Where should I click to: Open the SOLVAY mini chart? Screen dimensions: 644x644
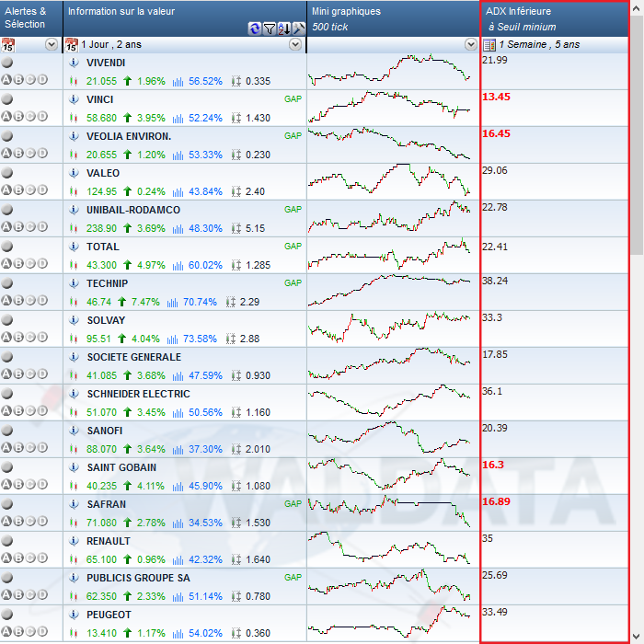(x=389, y=328)
